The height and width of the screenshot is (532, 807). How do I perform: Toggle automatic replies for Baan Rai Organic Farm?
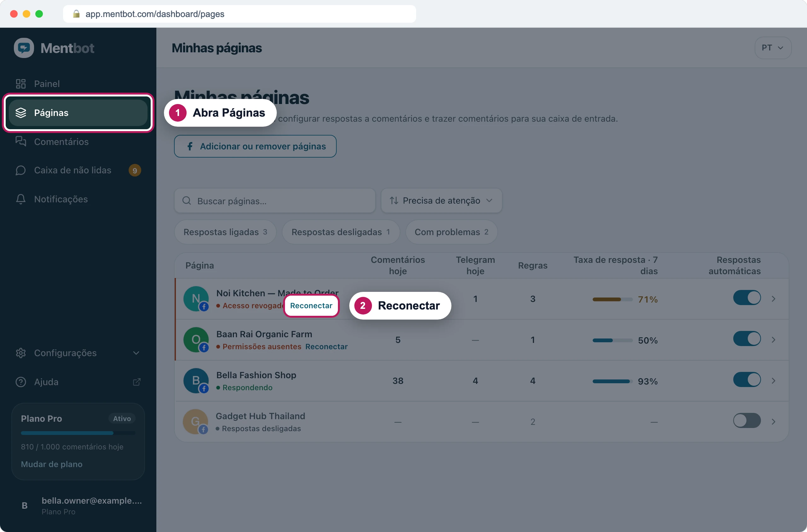pos(747,338)
